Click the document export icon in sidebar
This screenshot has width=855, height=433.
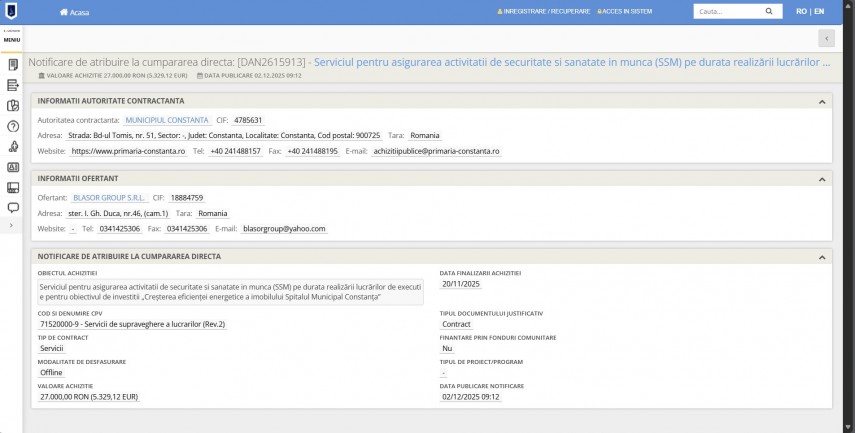(13, 85)
